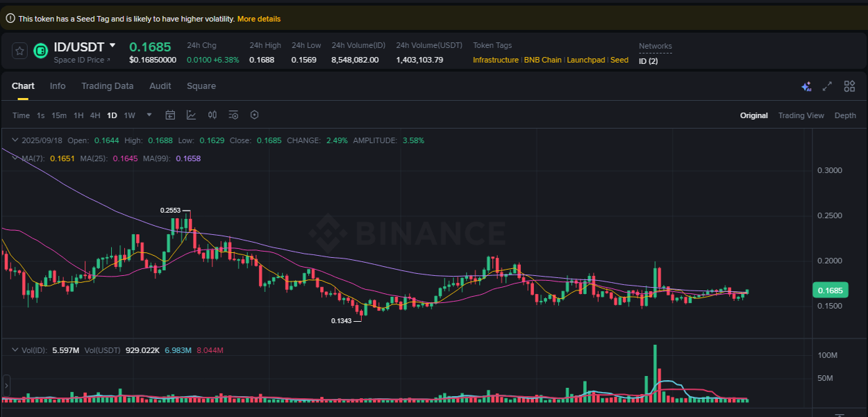Open the Infrastructure token tag

tap(495, 60)
